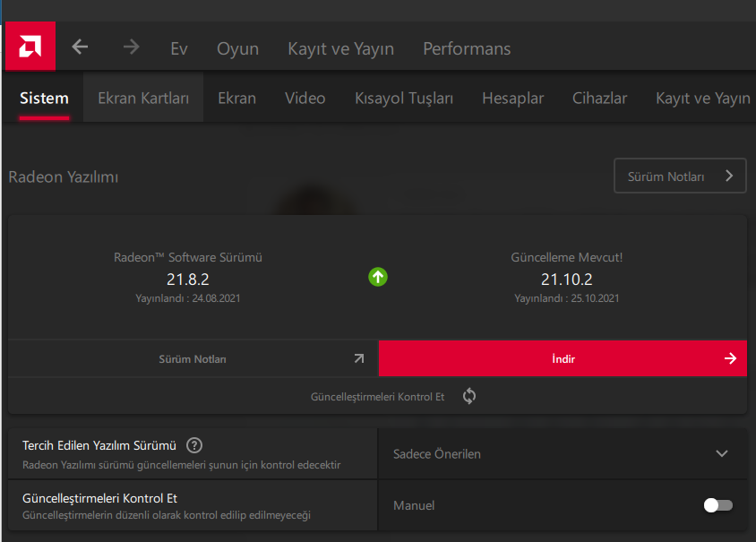Click the Yayınlandı : 25.10.2021 date
756x542 pixels.
566,298
